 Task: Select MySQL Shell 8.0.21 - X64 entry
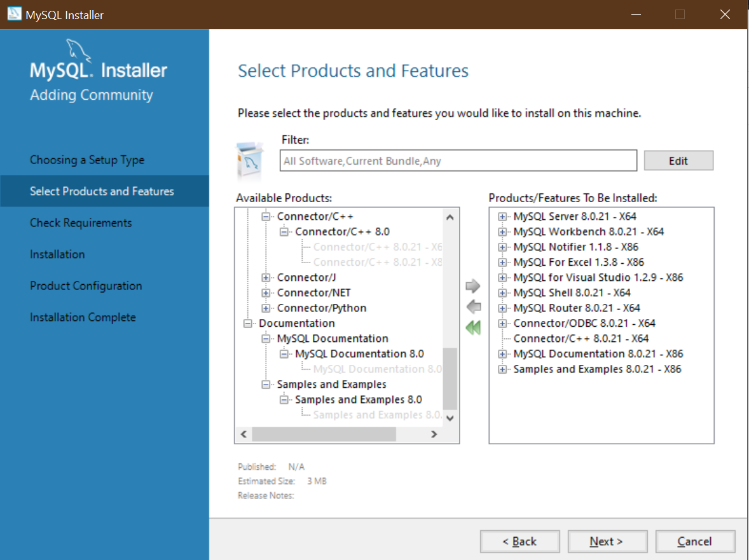[x=572, y=292]
